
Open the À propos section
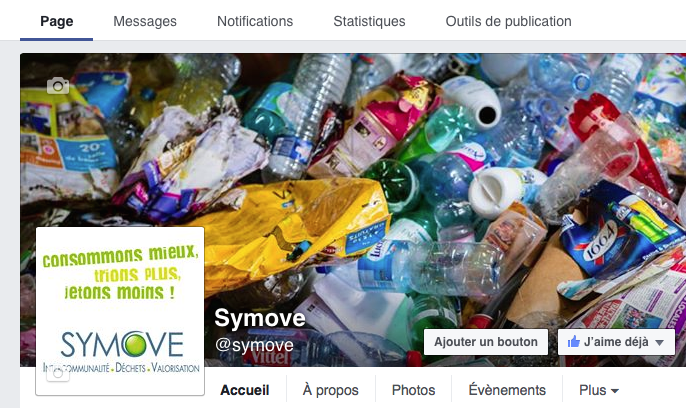click(331, 390)
